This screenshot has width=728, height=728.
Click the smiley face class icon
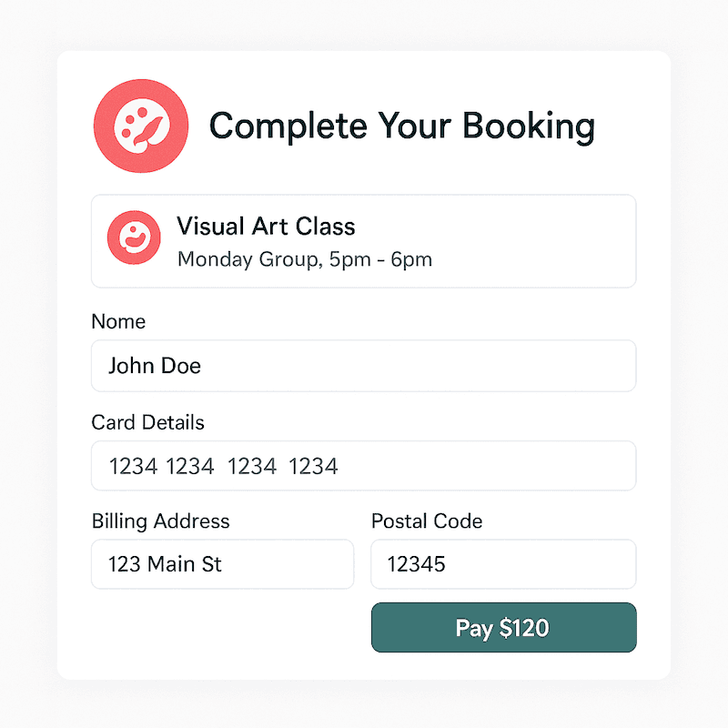pyautogui.click(x=134, y=238)
